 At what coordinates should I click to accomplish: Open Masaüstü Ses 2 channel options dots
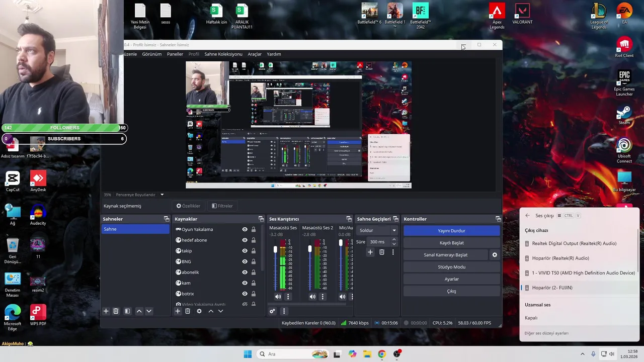[323, 297]
